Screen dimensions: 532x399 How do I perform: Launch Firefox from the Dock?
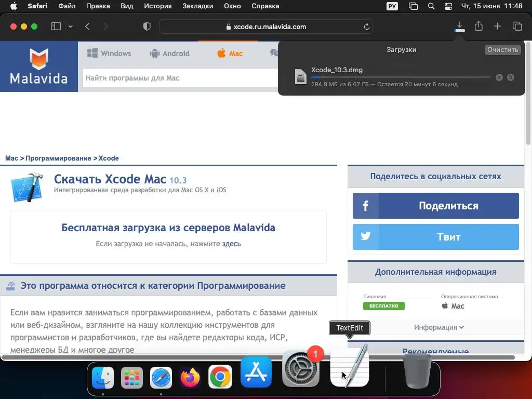click(x=190, y=377)
